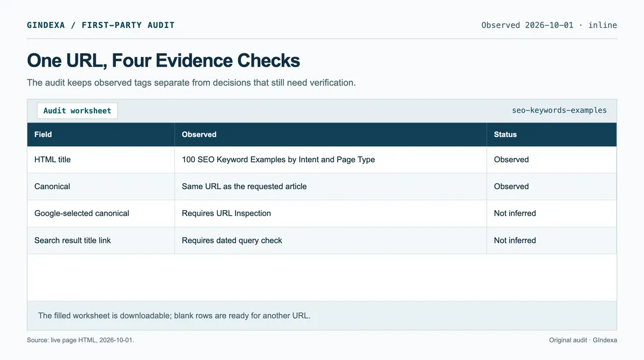The height and width of the screenshot is (360, 644).
Task: Select the HTML title cell
Action: pyautogui.click(x=101, y=160)
